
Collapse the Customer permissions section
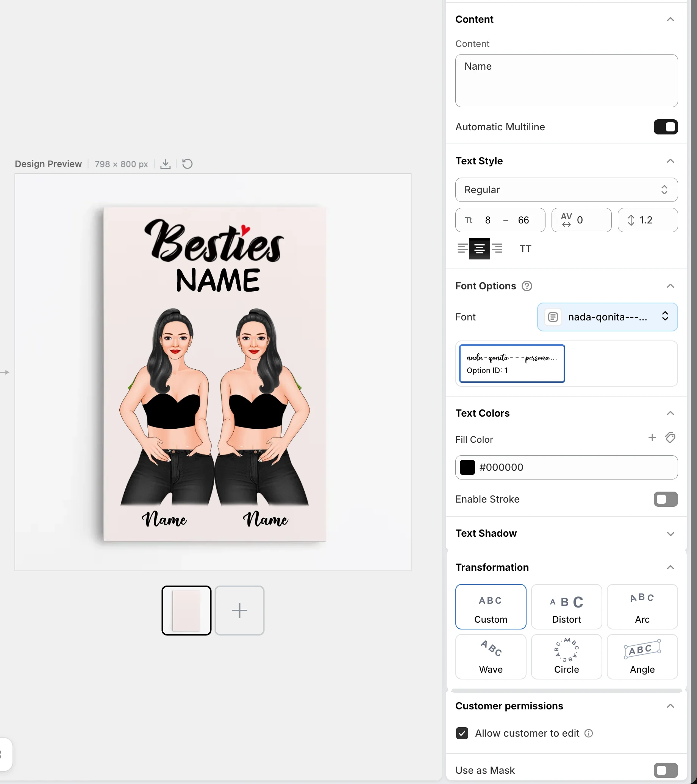tap(670, 706)
